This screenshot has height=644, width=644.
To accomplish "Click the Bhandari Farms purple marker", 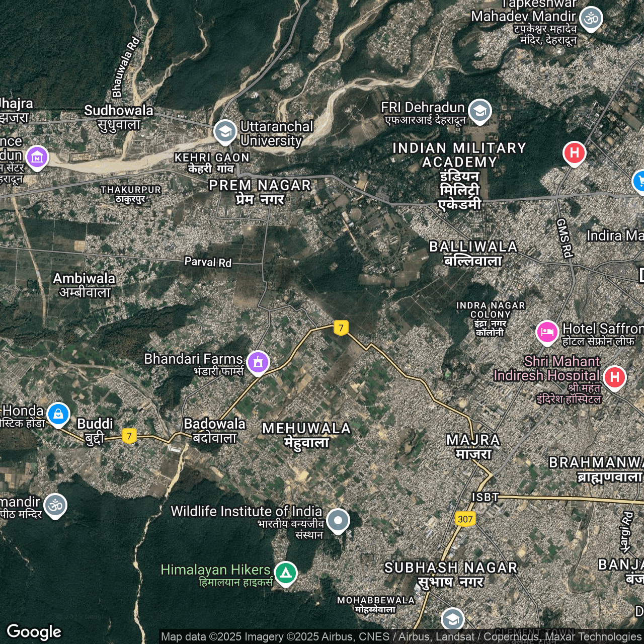I will [258, 362].
